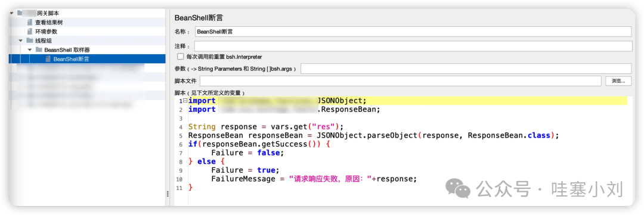The image size is (644, 215).
Task: Collapse the 网关脚本 root tree node
Action: click(x=11, y=13)
